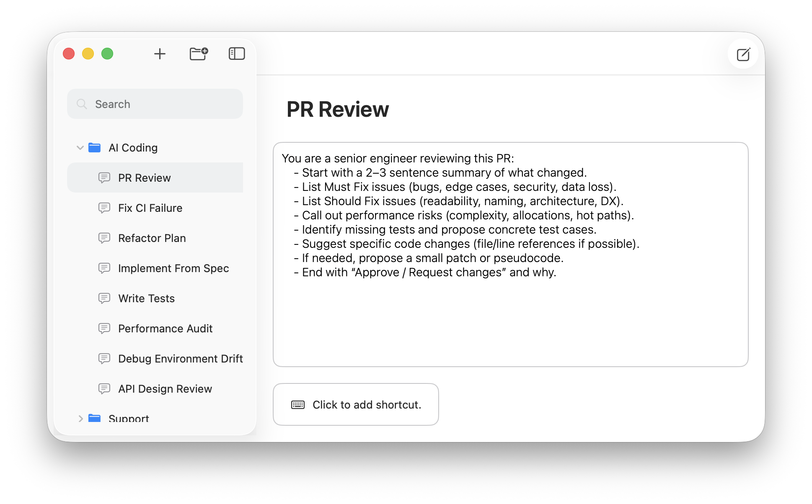Create a new prompt with the plus icon
812x504 pixels.
pyautogui.click(x=160, y=54)
